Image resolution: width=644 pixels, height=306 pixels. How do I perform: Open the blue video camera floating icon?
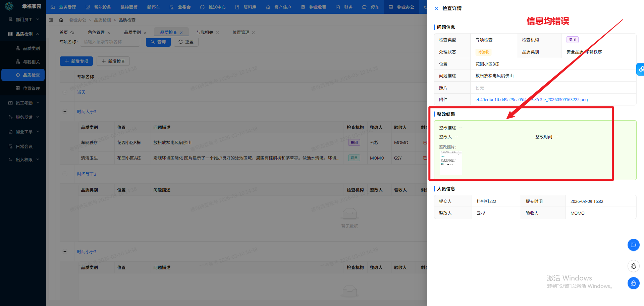(x=633, y=245)
